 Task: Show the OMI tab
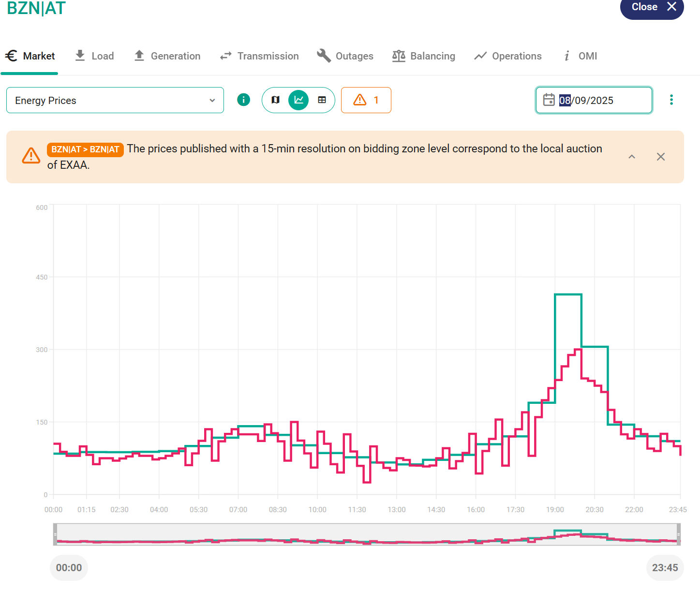pos(581,56)
